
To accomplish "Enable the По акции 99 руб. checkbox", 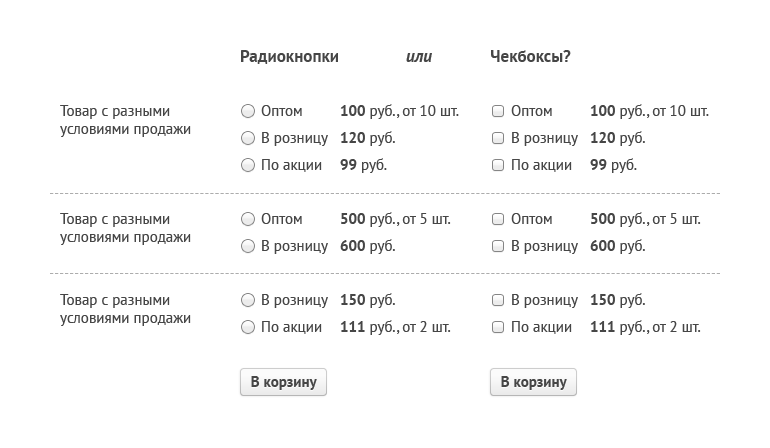I will 498,165.
